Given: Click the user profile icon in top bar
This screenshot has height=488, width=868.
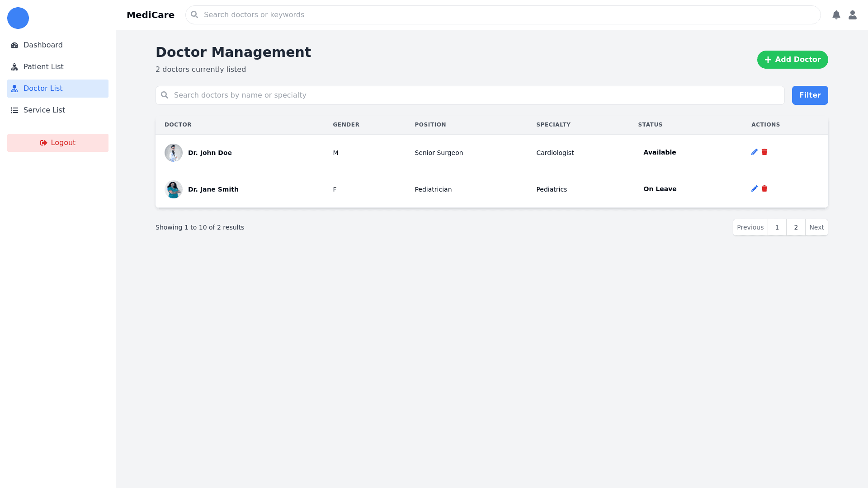Looking at the screenshot, I should (x=853, y=14).
